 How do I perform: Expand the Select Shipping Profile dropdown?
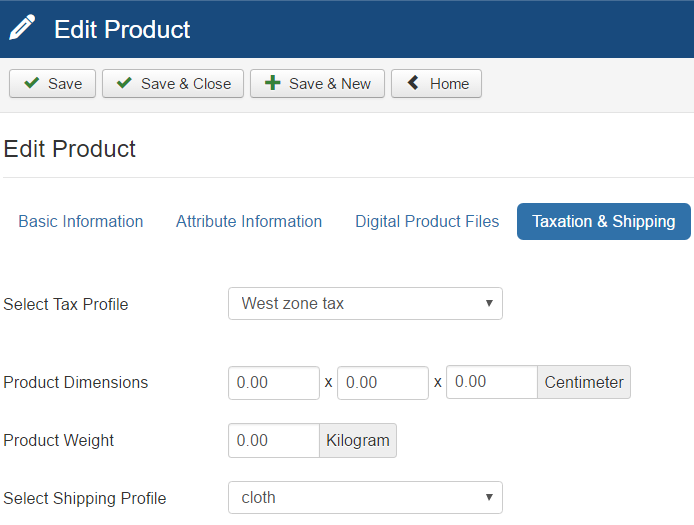coord(365,498)
